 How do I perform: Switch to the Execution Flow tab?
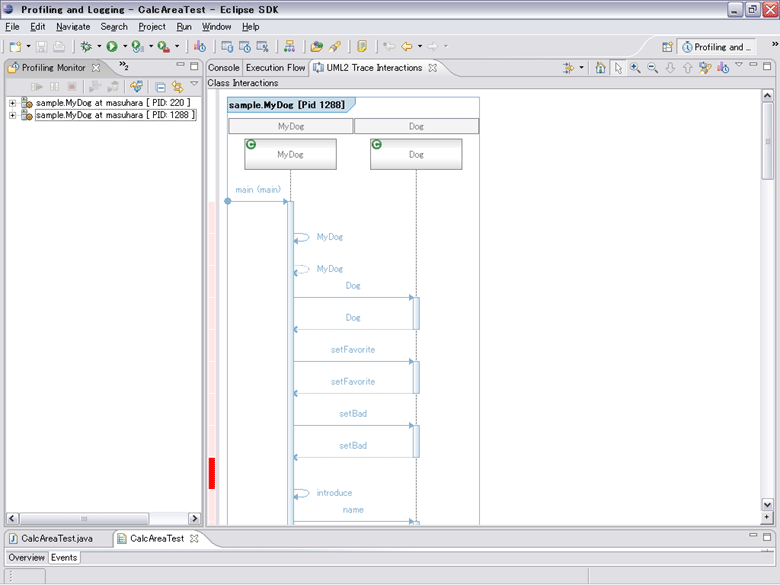tap(275, 68)
